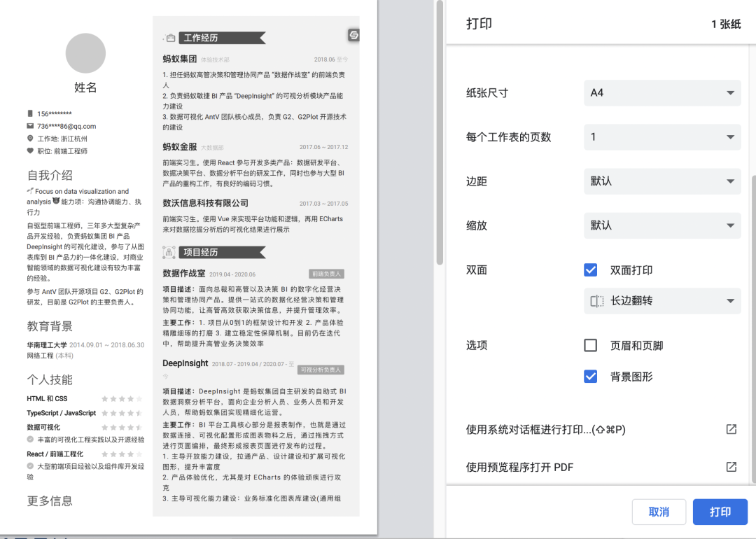Viewport: 756px width, 539px height.
Task: Click the 1 张纸 sheet count text
Action: (726, 24)
